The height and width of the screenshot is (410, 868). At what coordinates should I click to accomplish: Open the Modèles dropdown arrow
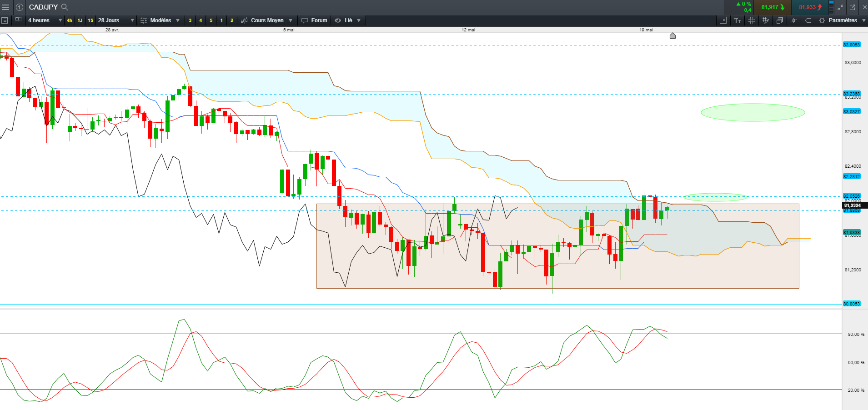click(178, 20)
